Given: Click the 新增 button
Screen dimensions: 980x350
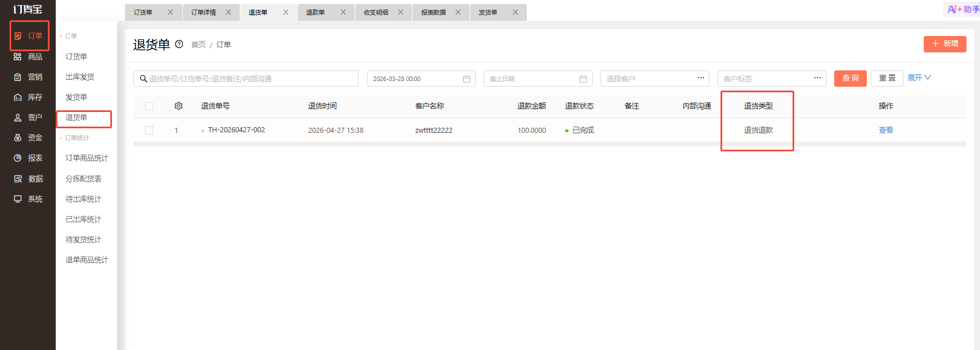Looking at the screenshot, I should [x=945, y=44].
